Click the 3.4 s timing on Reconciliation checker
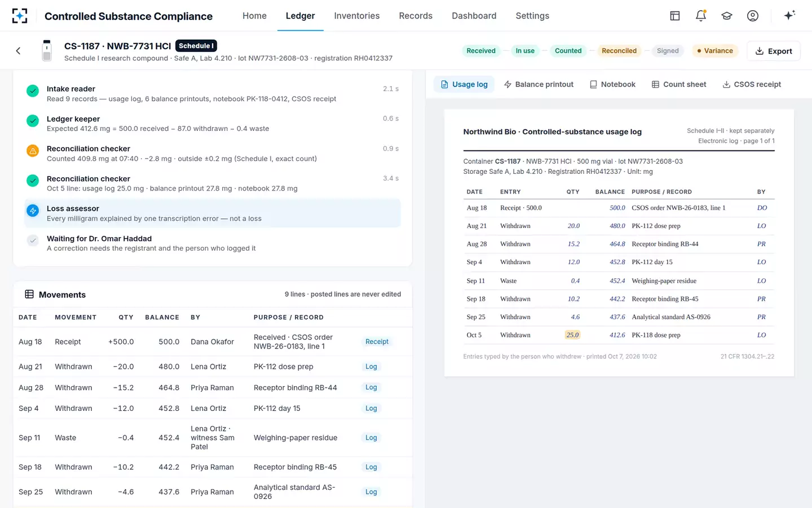 pyautogui.click(x=391, y=178)
